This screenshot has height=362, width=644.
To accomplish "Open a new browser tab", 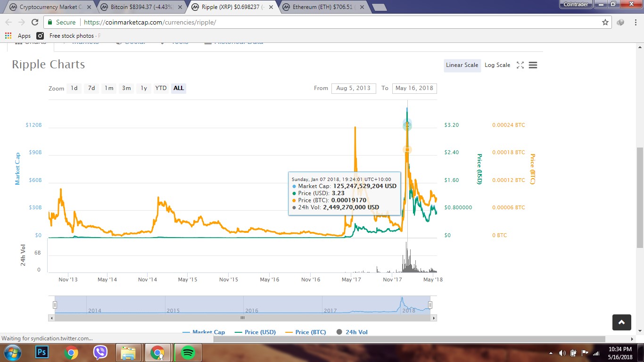I will coord(379,8).
